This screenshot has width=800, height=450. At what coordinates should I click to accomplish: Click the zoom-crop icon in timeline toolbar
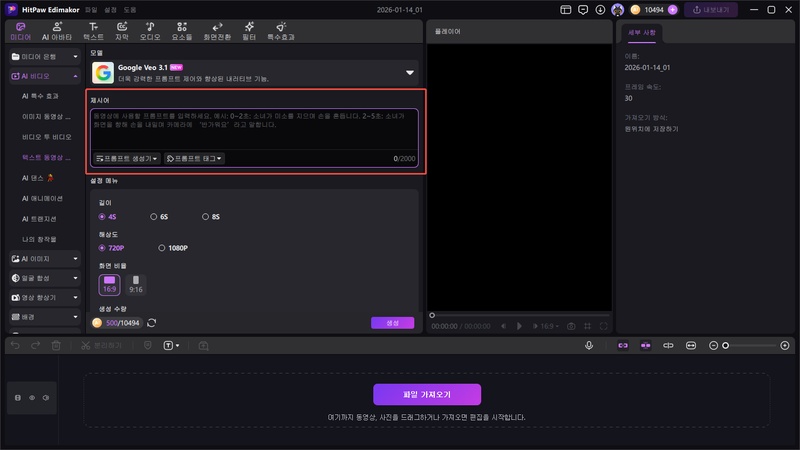point(203,345)
